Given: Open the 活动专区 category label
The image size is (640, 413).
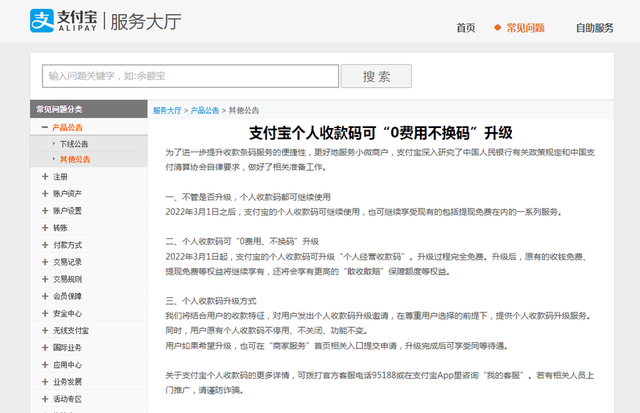Looking at the screenshot, I should pyautogui.click(x=67, y=400).
